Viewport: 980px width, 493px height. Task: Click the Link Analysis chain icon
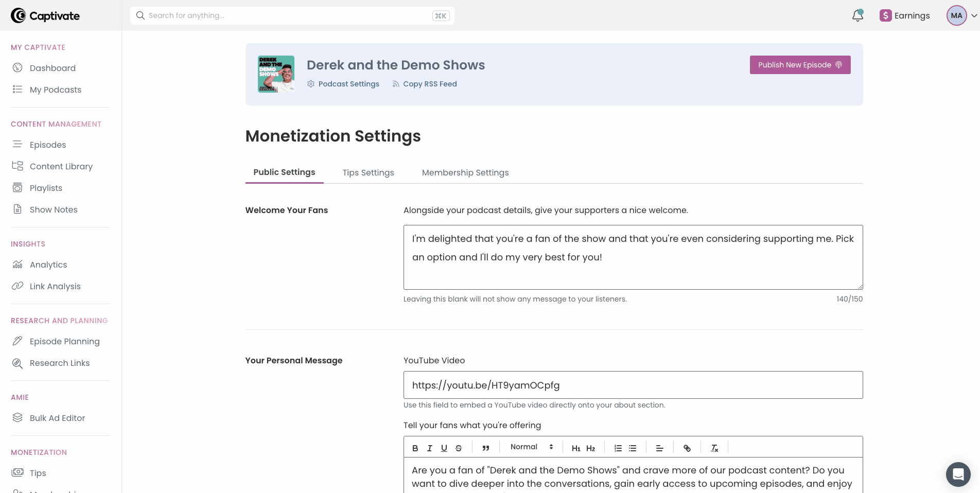tap(17, 286)
